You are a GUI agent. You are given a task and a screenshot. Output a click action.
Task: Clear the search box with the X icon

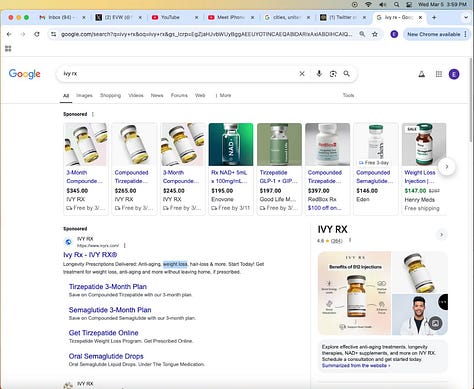click(x=302, y=74)
